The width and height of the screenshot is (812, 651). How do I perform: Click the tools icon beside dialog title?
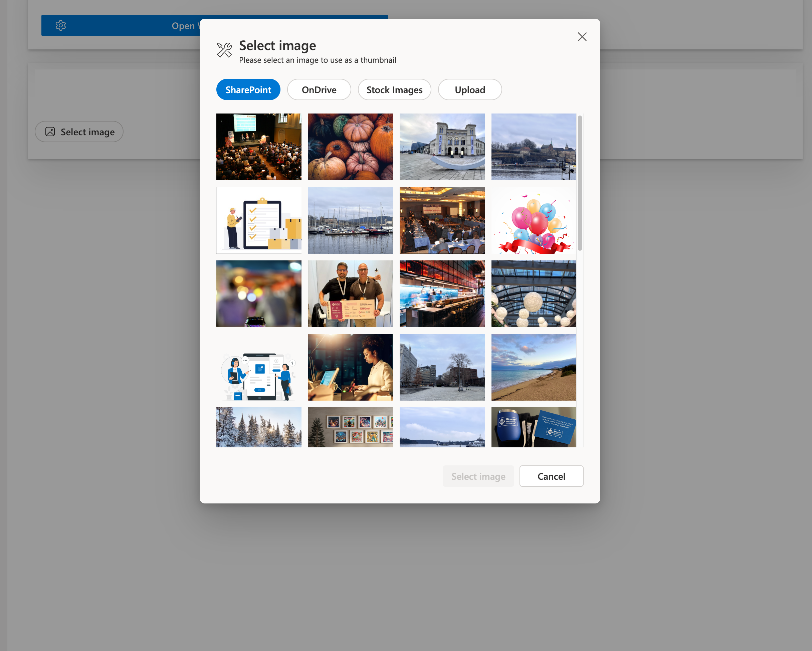tap(224, 50)
